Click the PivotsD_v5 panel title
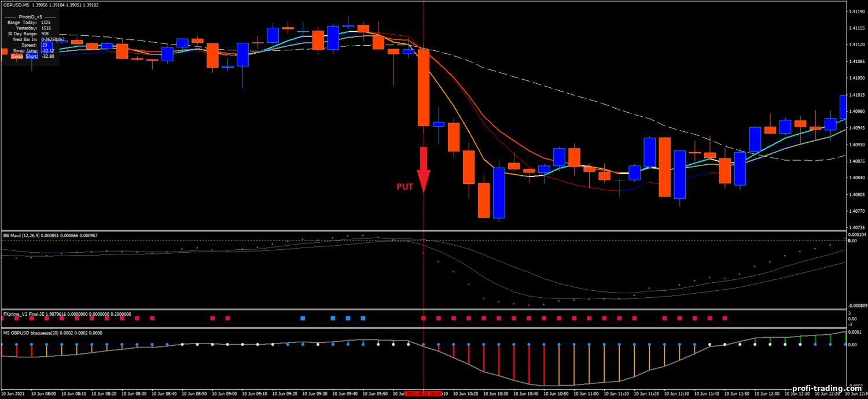Image resolution: width=868 pixels, height=399 pixels. tap(31, 17)
